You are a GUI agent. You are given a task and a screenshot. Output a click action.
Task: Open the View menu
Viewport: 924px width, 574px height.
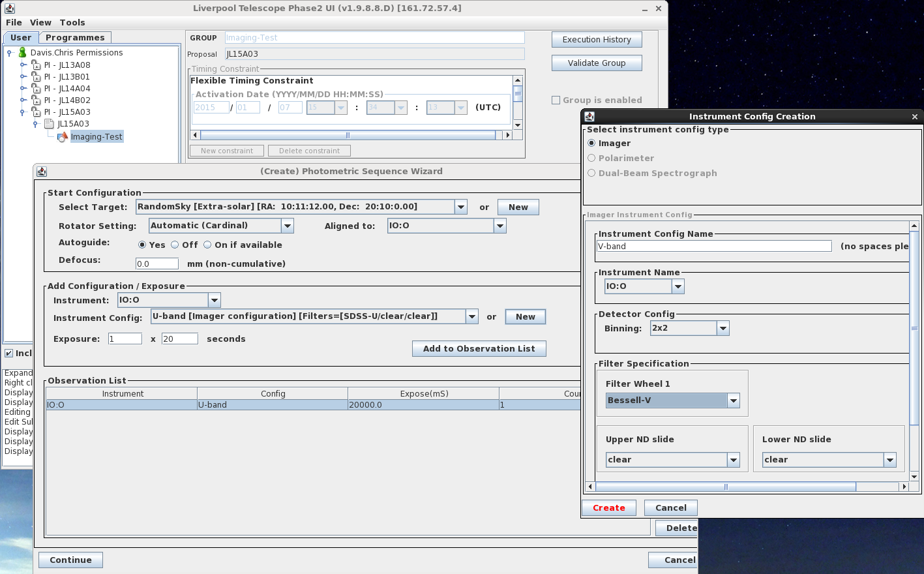pos(40,22)
